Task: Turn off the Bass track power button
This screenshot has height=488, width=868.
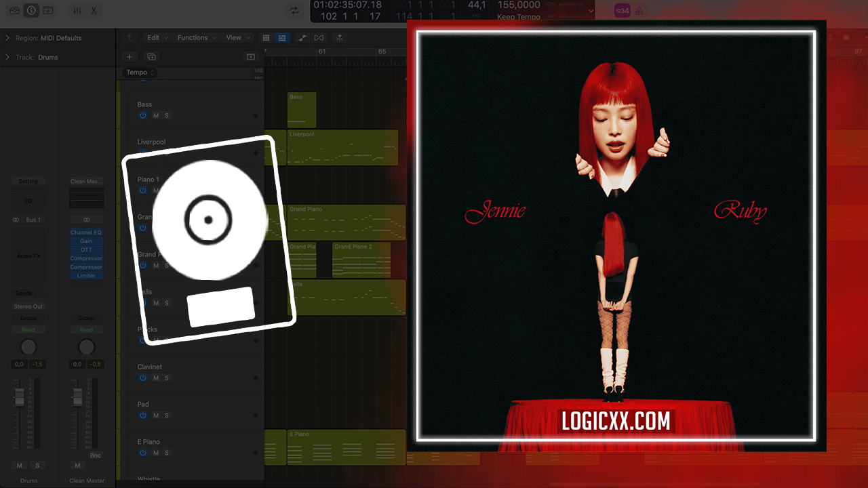Action: pos(142,116)
